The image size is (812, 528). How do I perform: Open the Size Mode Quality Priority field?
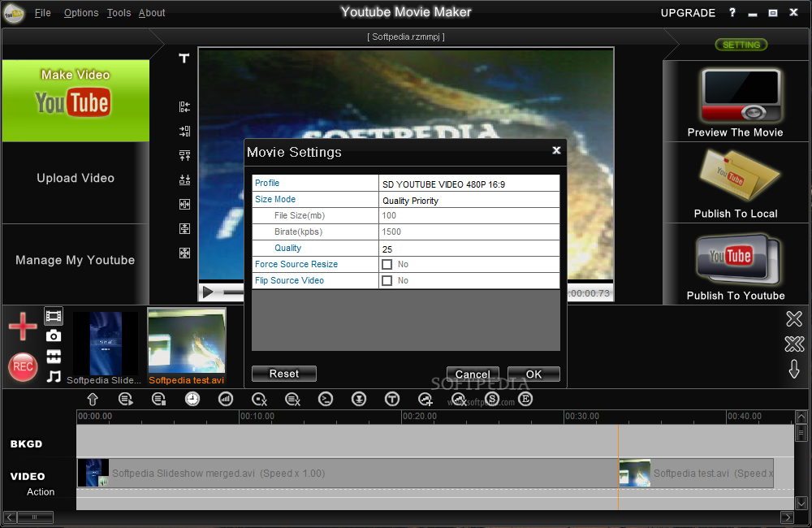coord(469,200)
